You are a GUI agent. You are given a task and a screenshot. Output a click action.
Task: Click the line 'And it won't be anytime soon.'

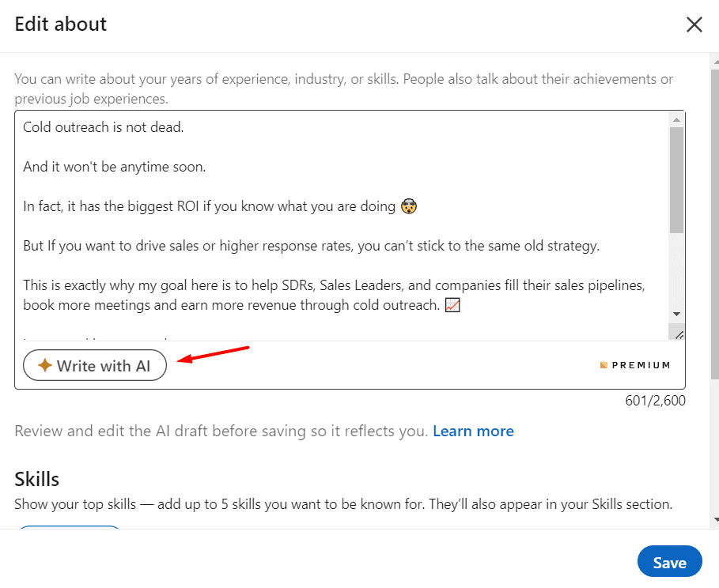click(114, 167)
